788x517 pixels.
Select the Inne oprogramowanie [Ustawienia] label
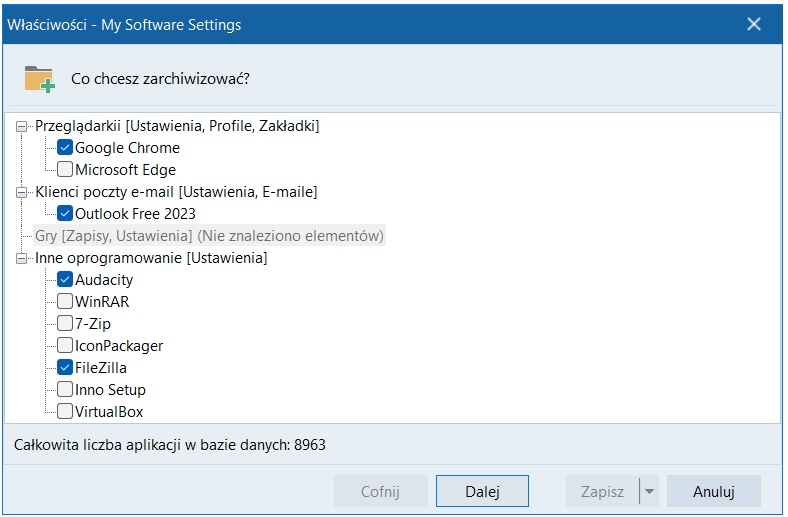(151, 258)
